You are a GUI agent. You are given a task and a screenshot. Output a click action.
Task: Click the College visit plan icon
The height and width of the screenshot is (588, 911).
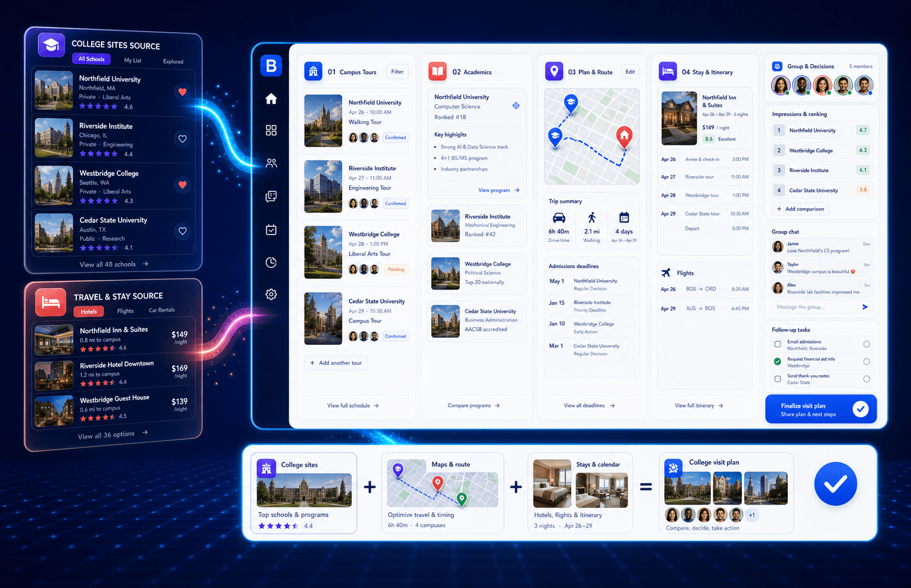click(674, 467)
